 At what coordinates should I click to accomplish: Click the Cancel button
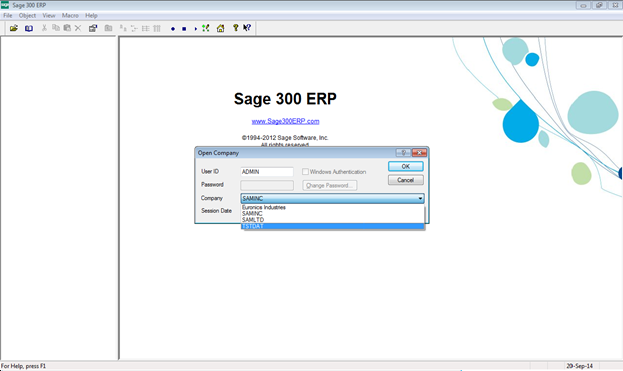[x=406, y=180]
